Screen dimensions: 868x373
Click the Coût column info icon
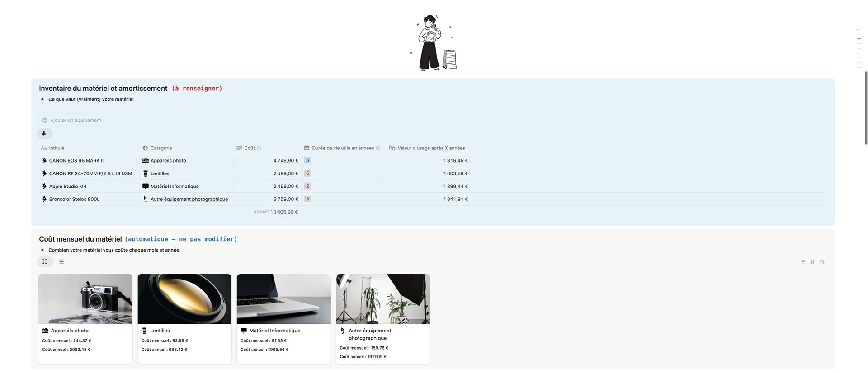(x=259, y=148)
